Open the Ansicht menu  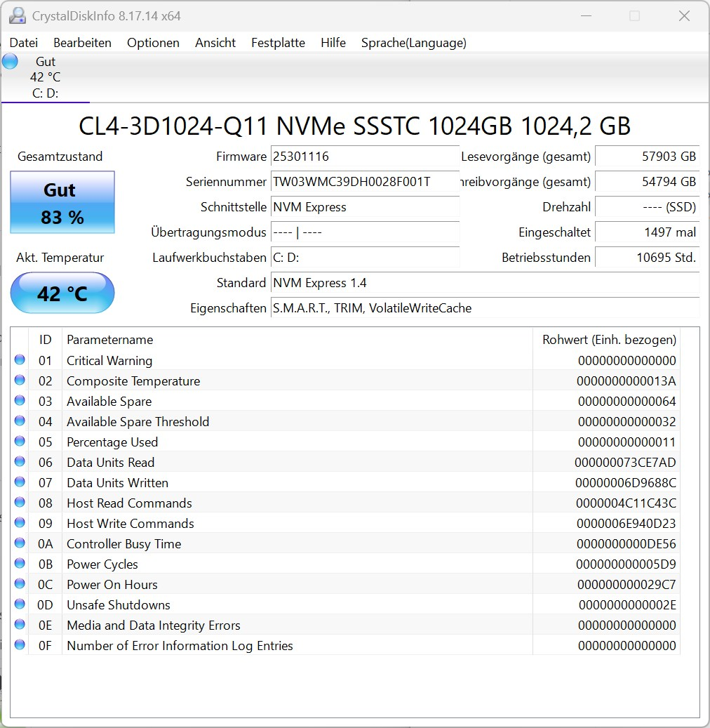coord(215,43)
